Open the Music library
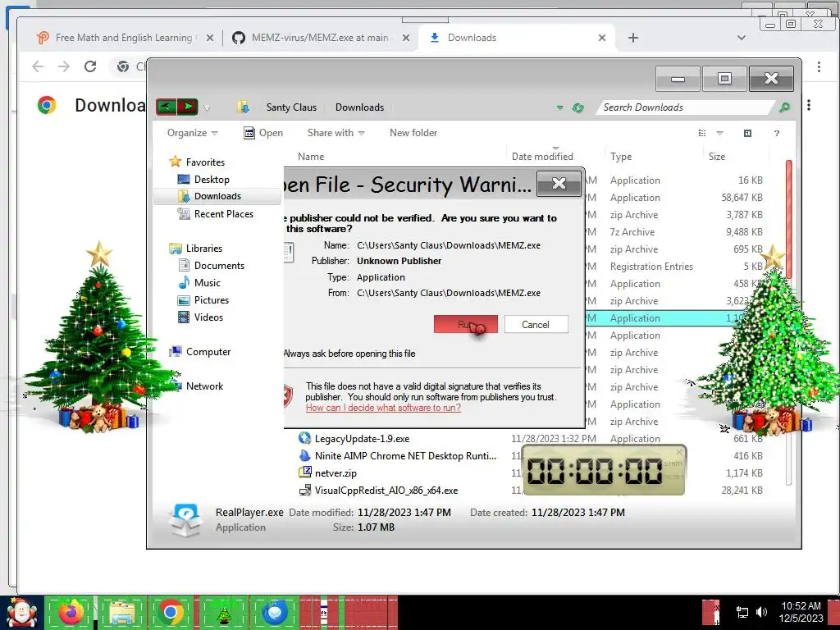The width and height of the screenshot is (840, 630). coord(199,283)
